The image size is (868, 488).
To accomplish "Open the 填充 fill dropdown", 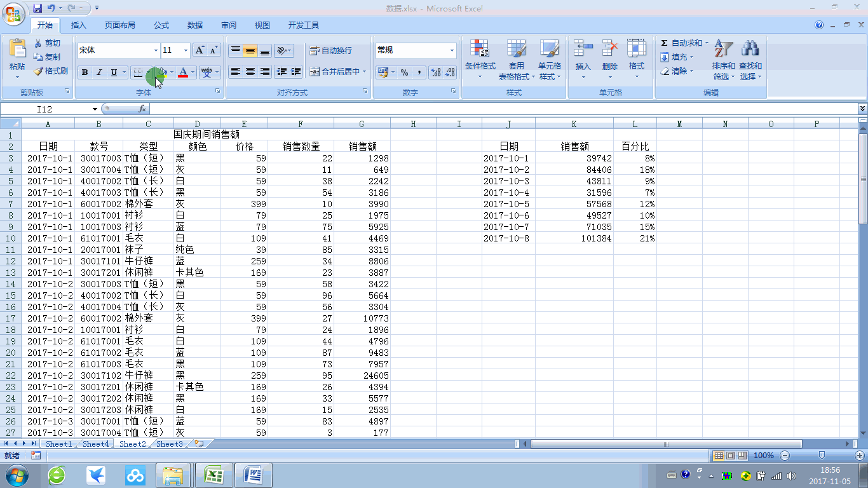I will tap(677, 57).
